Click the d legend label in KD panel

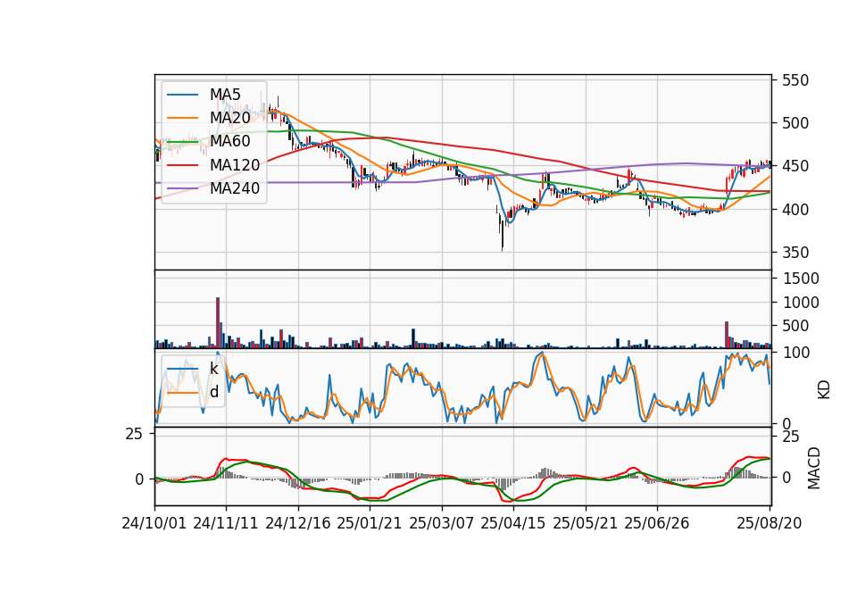(214, 392)
